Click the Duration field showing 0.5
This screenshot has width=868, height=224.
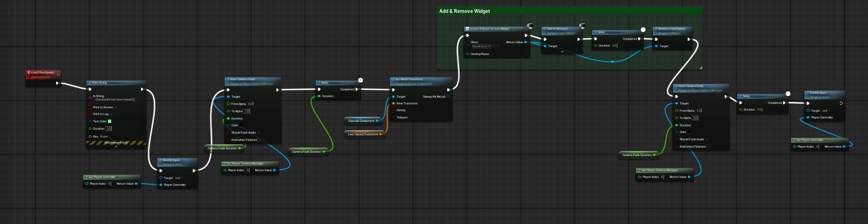pyautogui.click(x=760, y=109)
